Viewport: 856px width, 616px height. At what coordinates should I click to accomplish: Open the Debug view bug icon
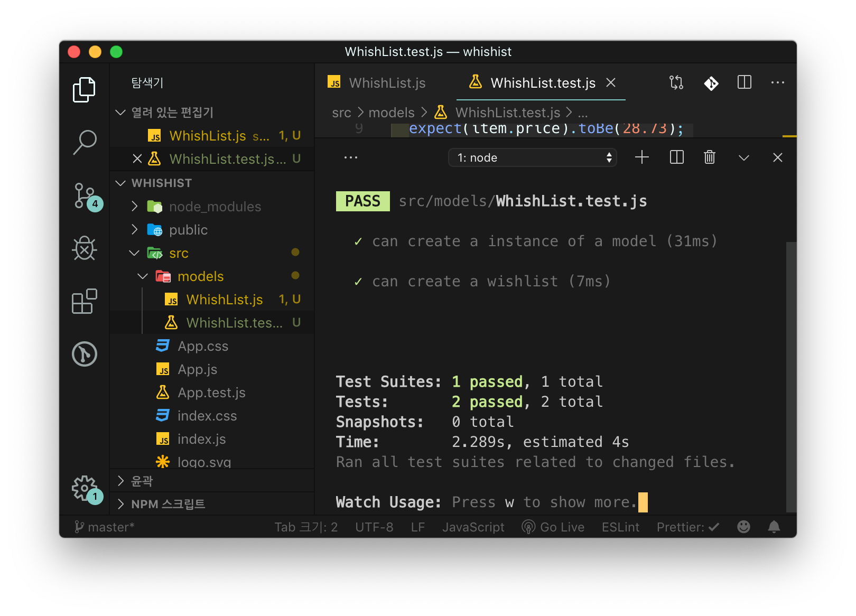point(84,248)
